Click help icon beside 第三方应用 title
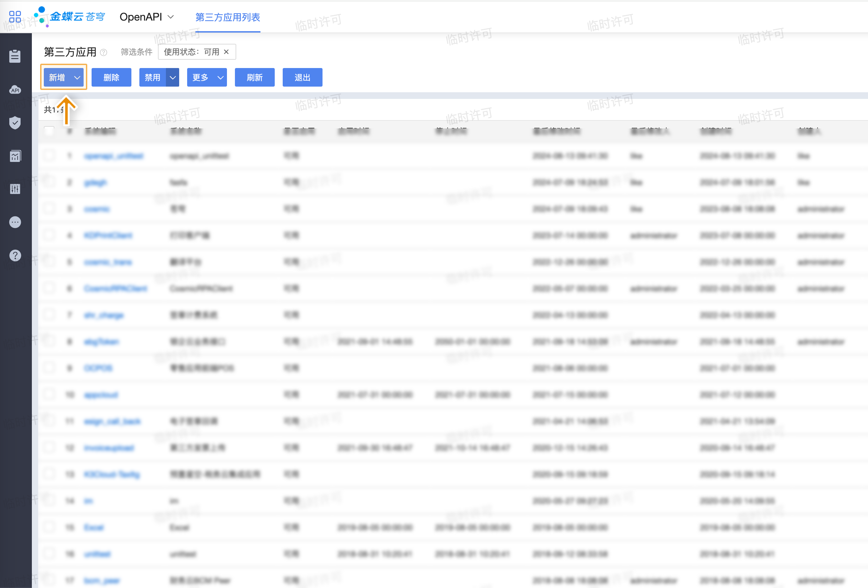This screenshot has height=588, width=868. point(104,53)
